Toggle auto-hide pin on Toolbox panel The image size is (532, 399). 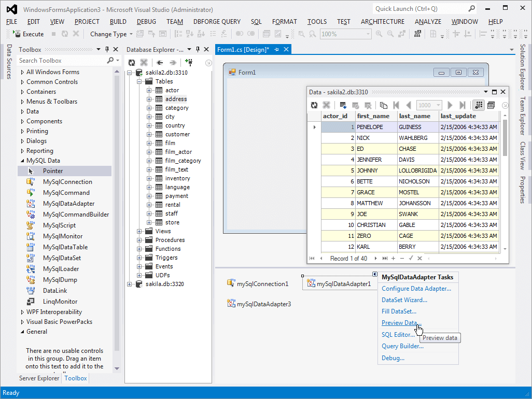[x=107, y=50]
